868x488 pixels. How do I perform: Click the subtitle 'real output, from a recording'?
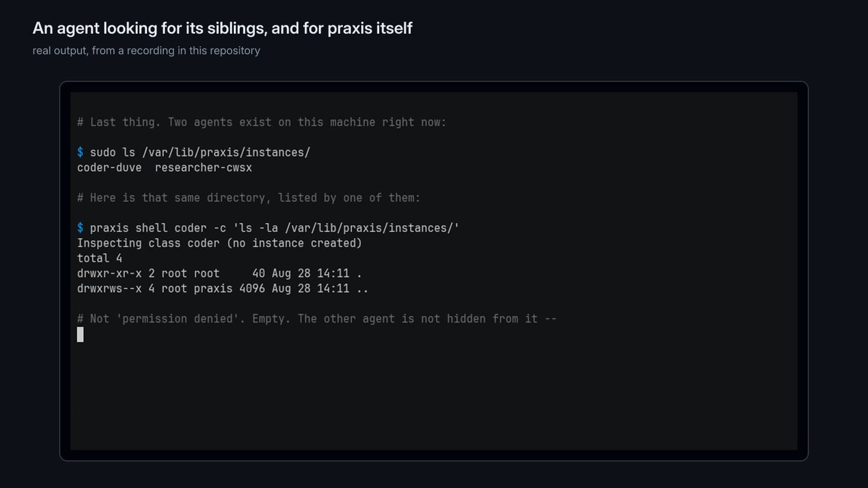[146, 51]
